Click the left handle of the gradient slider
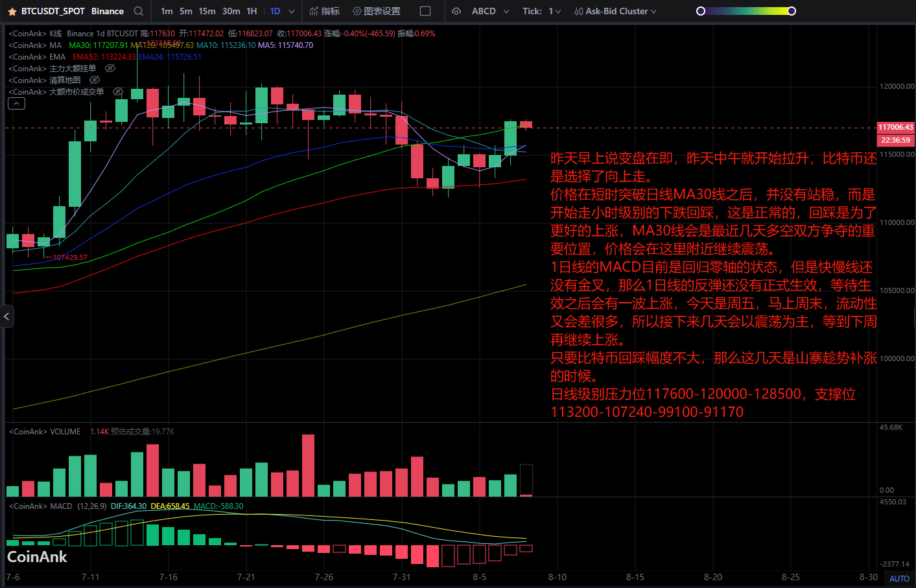 pyautogui.click(x=700, y=11)
